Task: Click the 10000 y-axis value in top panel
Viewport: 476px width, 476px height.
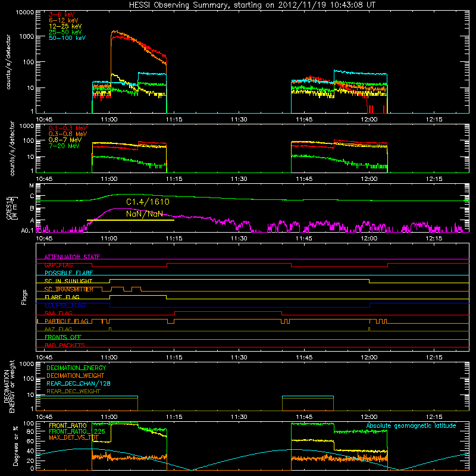Action: coord(25,12)
